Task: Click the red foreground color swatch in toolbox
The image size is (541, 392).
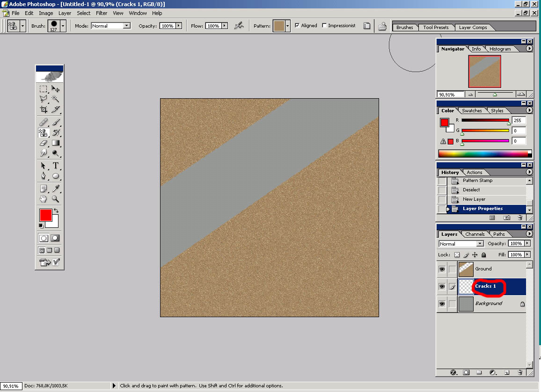Action: (45, 215)
